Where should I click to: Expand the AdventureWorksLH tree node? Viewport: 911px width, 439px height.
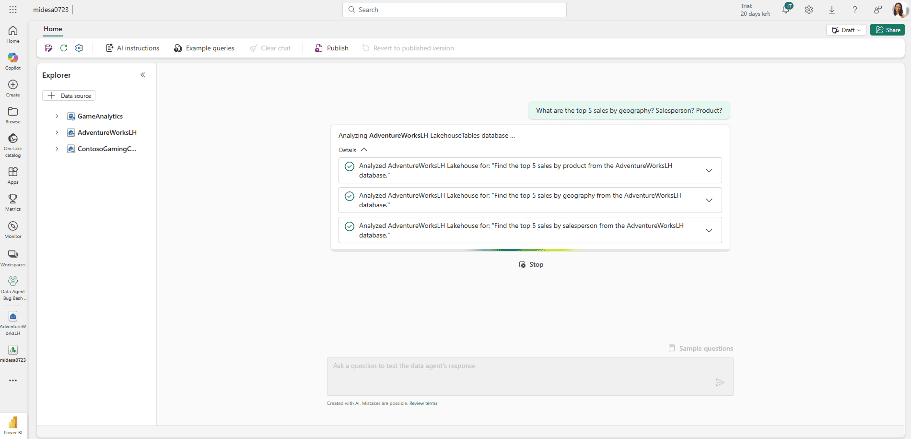click(57, 132)
